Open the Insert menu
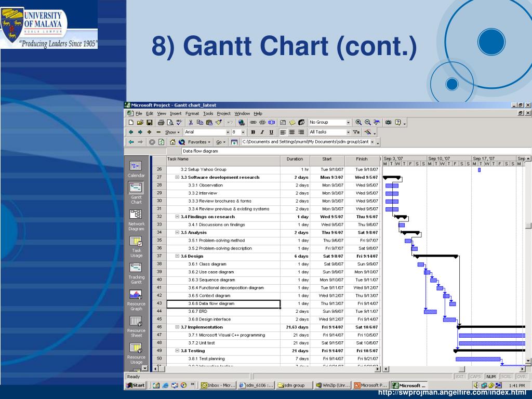532x399 pixels. coord(176,114)
